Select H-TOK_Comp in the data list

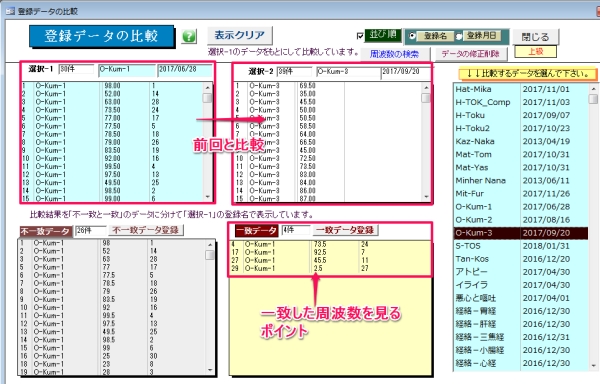(520, 102)
